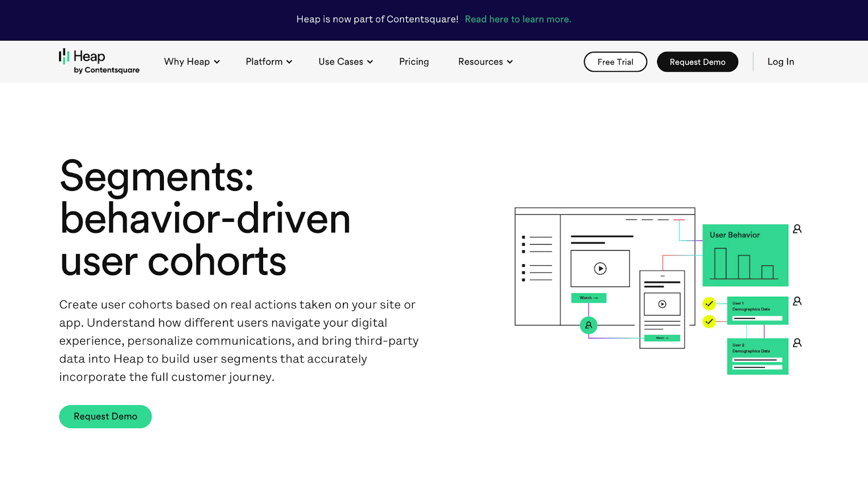Click the green Request Demo button
868x492 pixels.
(x=105, y=417)
